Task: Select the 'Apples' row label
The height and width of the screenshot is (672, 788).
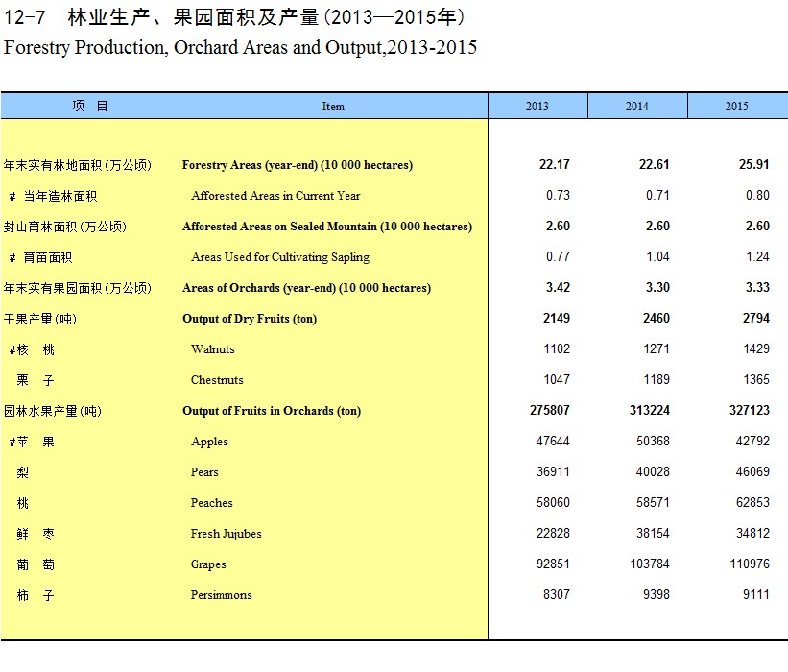Action: coord(209,442)
